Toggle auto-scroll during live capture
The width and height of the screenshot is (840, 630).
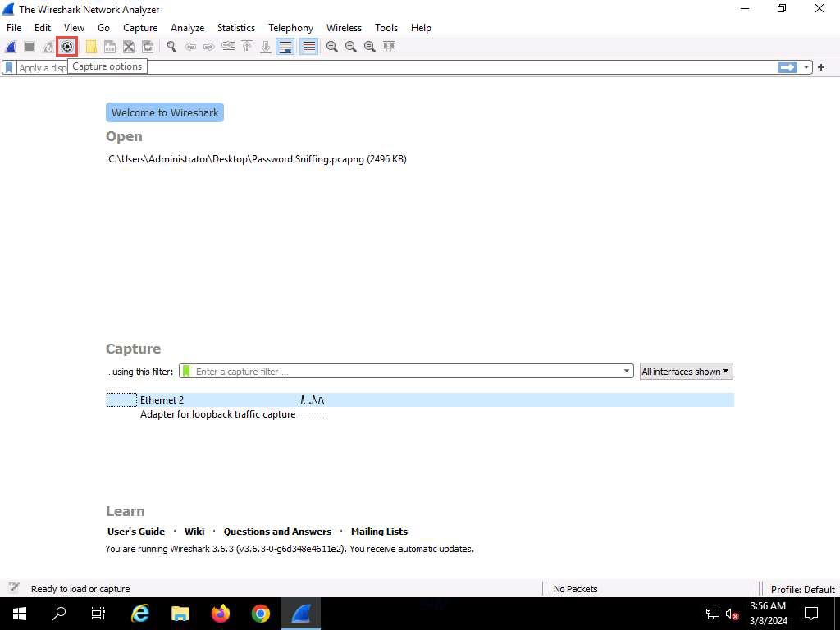[285, 47]
